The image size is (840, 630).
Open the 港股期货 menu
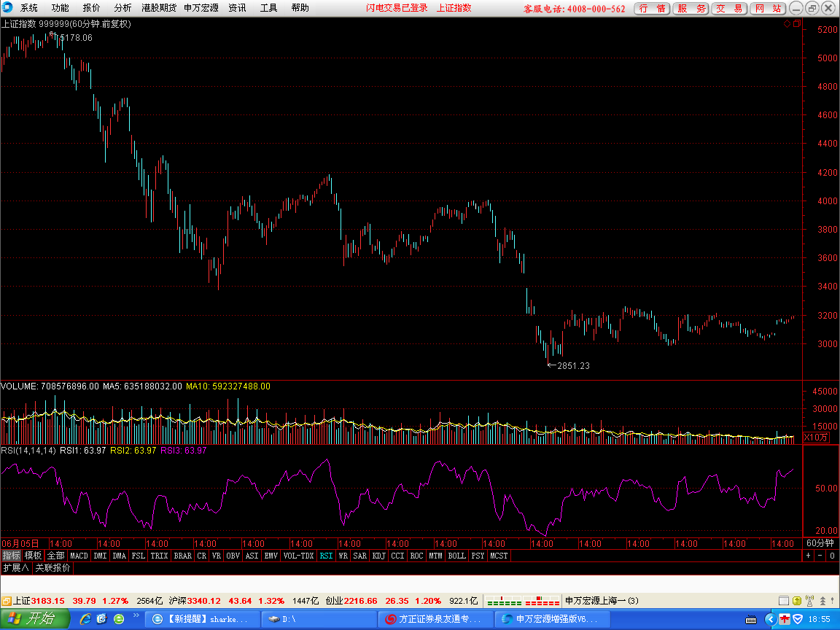159,7
